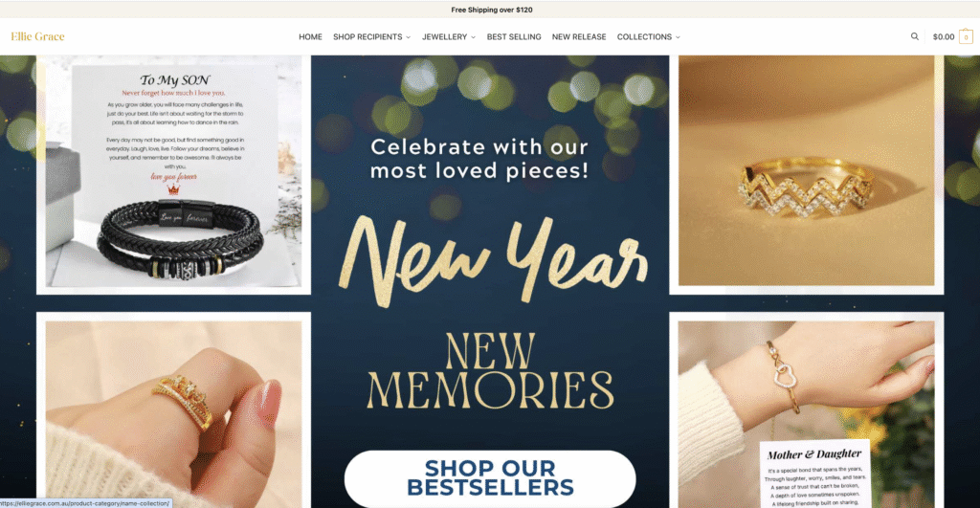Open the Mother & Daughter bracelet photo
This screenshot has height=508, width=980.
tap(806, 412)
